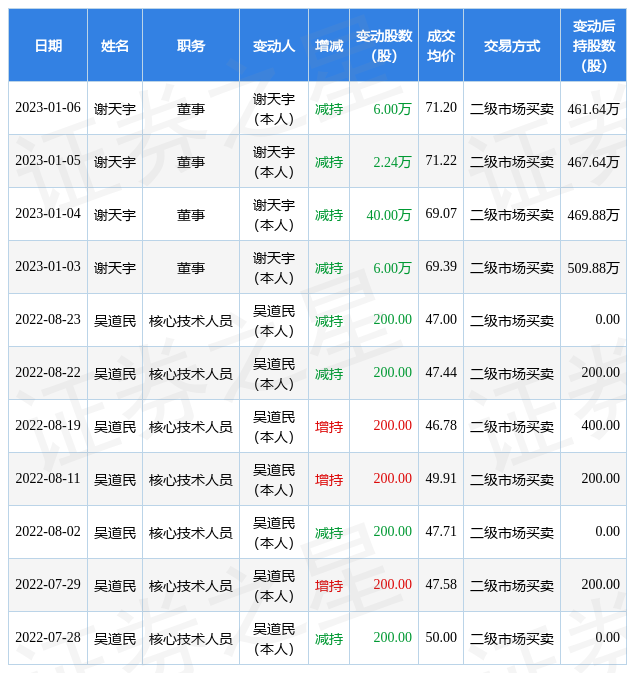The image size is (627, 673).
Task: Click holdings value 467.64万
Action: 594,162
